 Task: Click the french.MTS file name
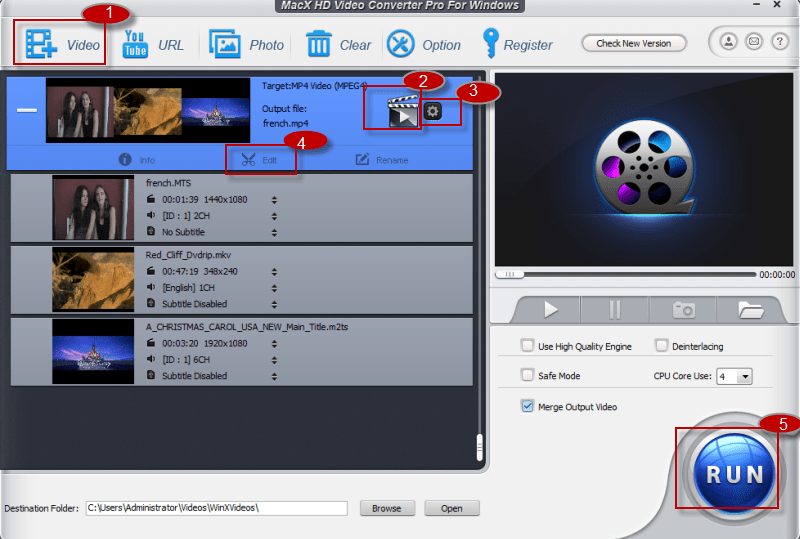tap(168, 183)
